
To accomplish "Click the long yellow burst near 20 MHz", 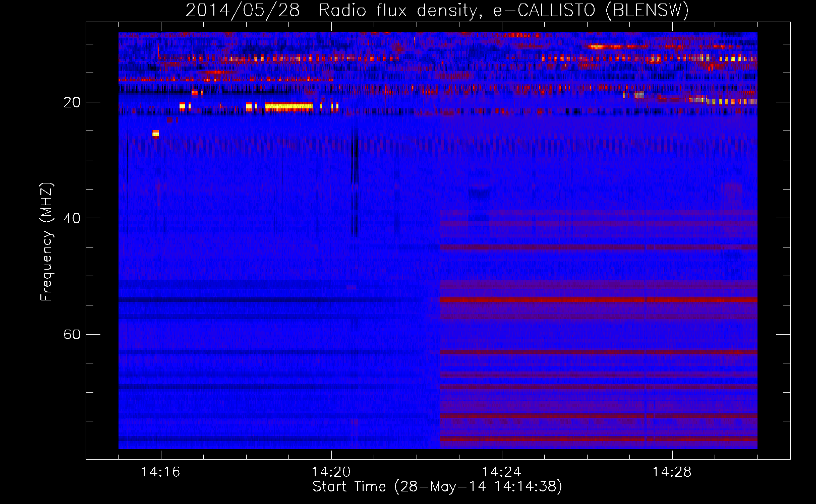I will pyautogui.click(x=288, y=106).
